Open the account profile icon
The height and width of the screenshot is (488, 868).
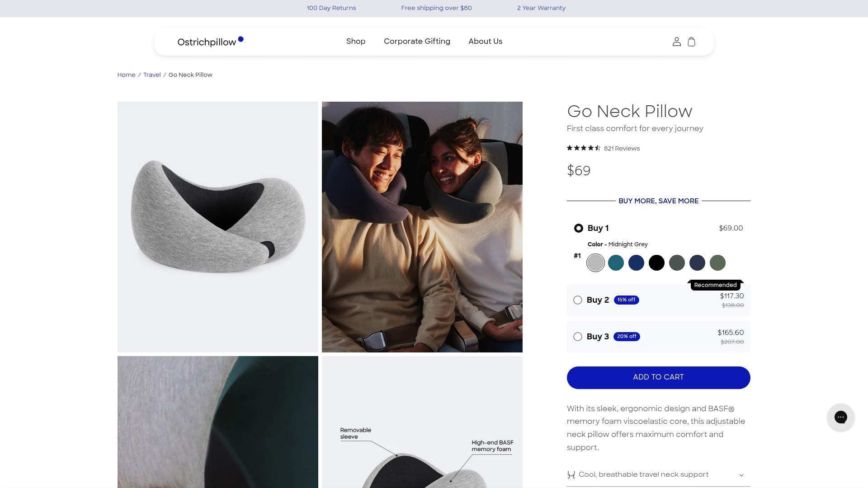[x=676, y=41]
